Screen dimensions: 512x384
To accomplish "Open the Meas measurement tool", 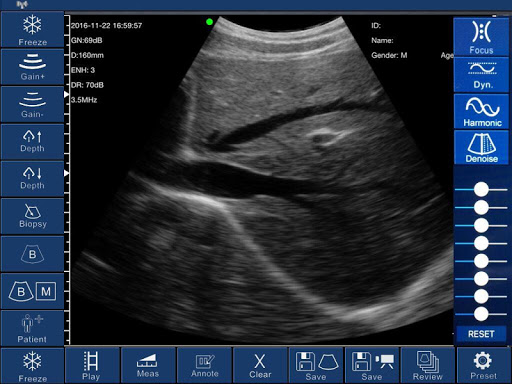I will point(148,365).
